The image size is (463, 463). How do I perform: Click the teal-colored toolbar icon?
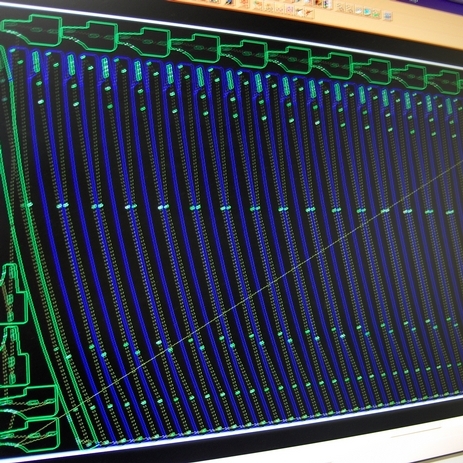[367, 12]
